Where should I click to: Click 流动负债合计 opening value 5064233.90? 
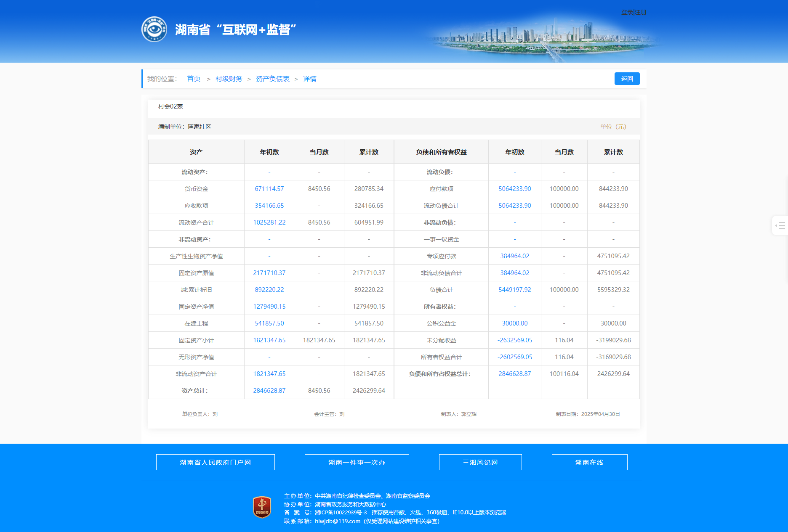[x=515, y=206]
